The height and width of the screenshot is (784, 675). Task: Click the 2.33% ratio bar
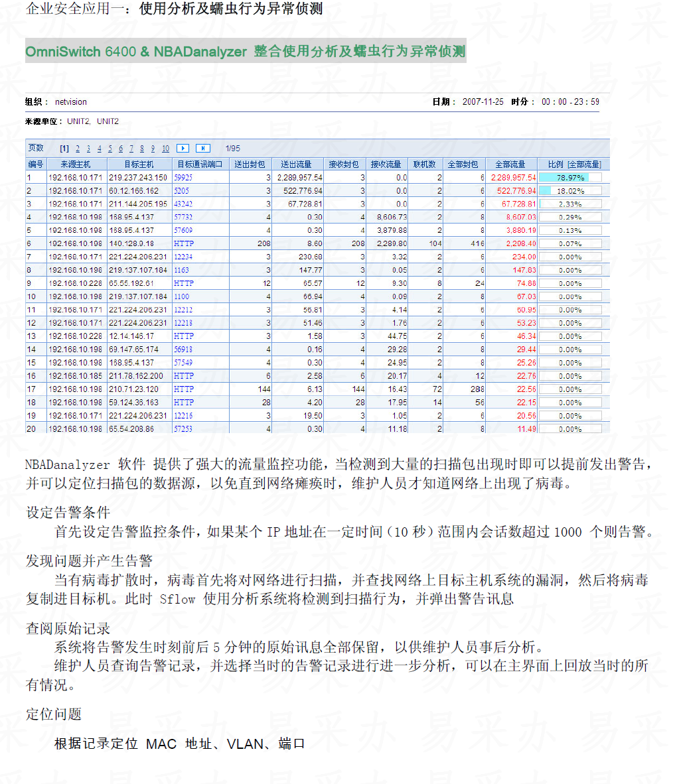pos(570,204)
